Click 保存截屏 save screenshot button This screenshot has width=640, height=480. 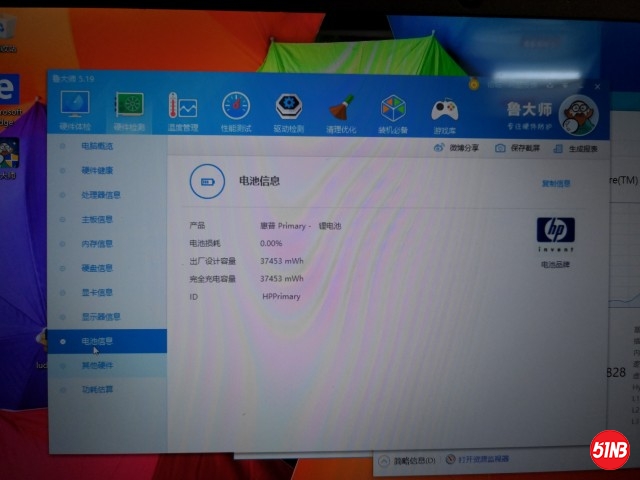click(517, 148)
